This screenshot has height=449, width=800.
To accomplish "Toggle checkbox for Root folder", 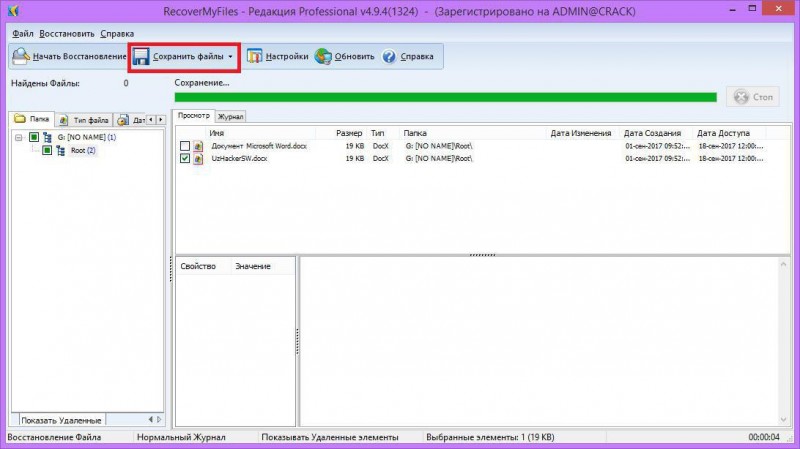I will 47,150.
